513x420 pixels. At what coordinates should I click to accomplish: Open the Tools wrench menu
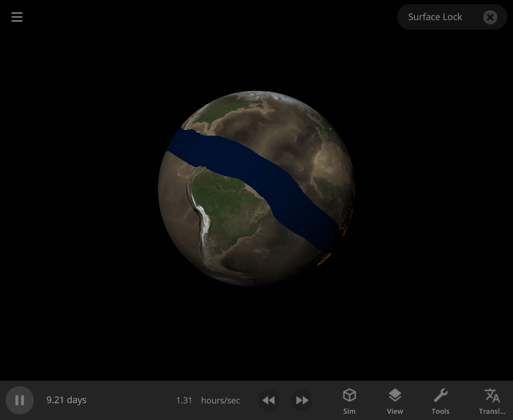click(x=440, y=401)
